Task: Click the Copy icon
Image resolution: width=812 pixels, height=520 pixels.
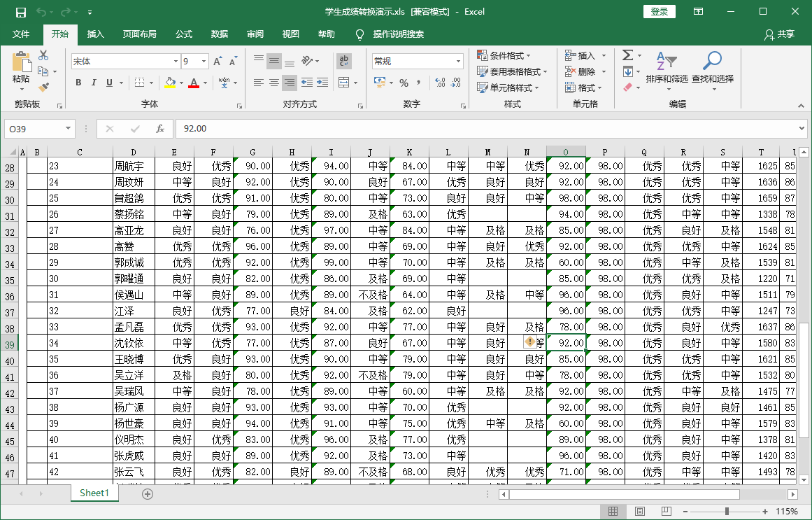Action: [43, 71]
